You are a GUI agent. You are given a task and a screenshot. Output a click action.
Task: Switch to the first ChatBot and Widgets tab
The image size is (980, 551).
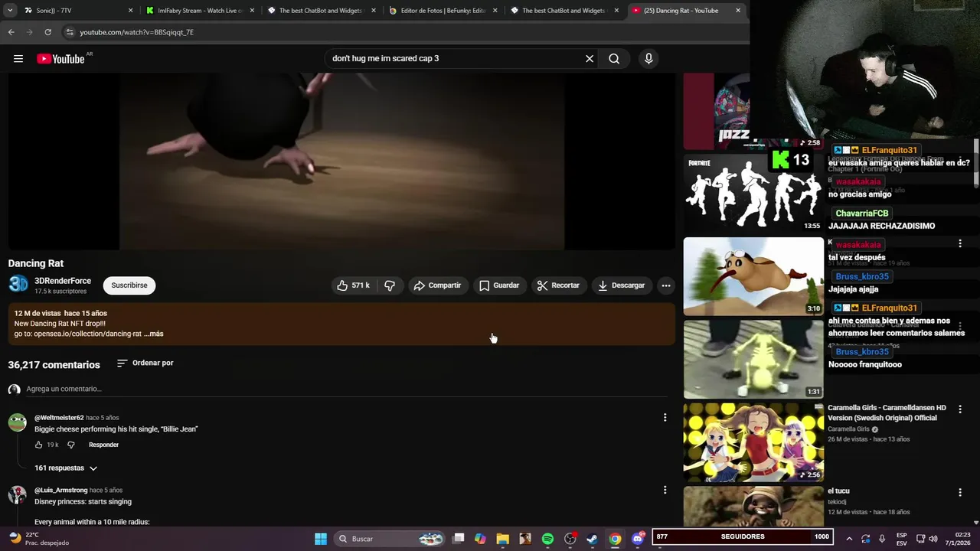point(322,11)
